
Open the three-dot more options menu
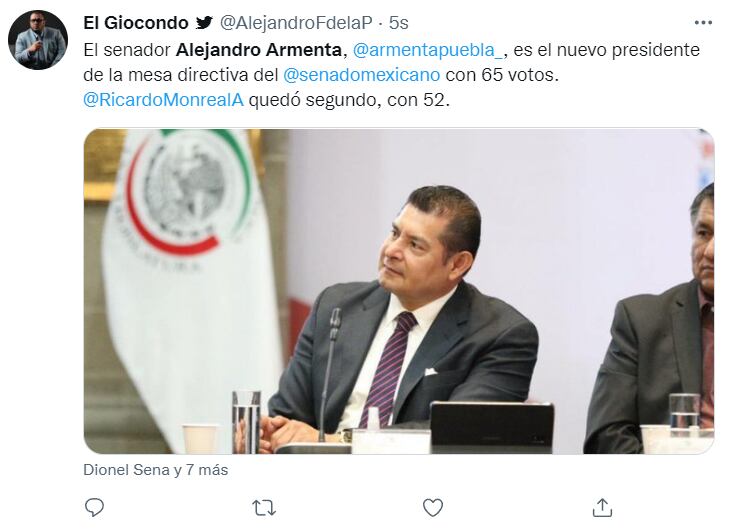tap(703, 22)
